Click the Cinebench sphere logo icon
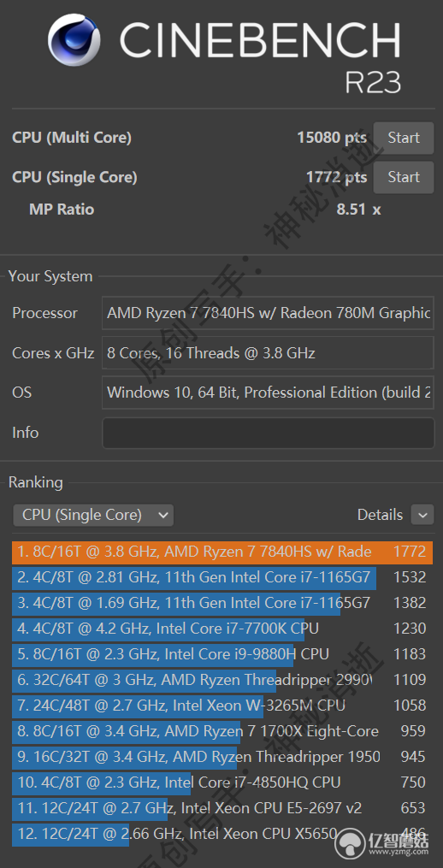Image resolution: width=443 pixels, height=868 pixels. [x=74, y=40]
